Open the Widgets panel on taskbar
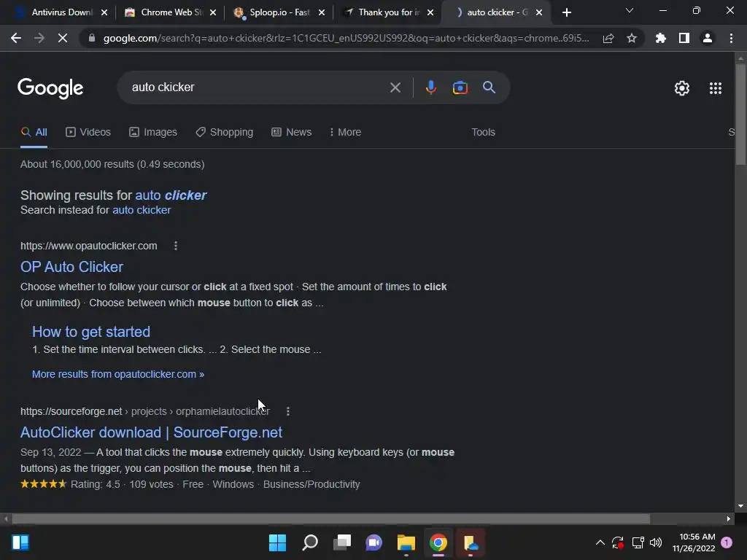 click(20, 542)
